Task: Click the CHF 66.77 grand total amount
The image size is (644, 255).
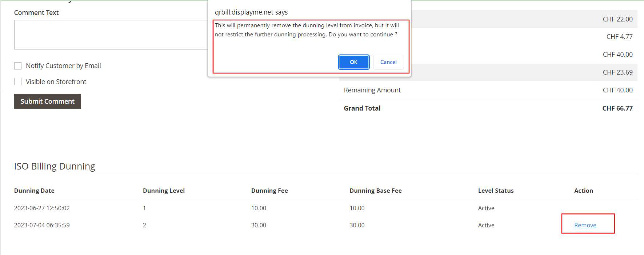Action: [x=617, y=108]
